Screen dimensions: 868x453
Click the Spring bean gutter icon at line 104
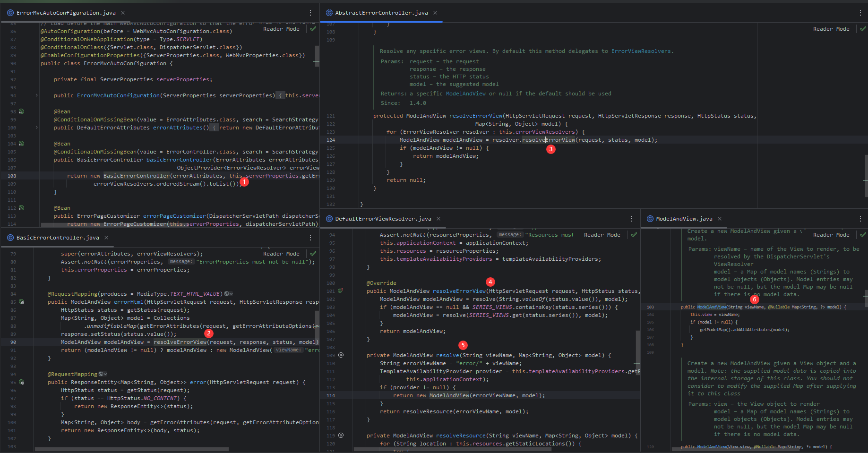[x=21, y=144]
